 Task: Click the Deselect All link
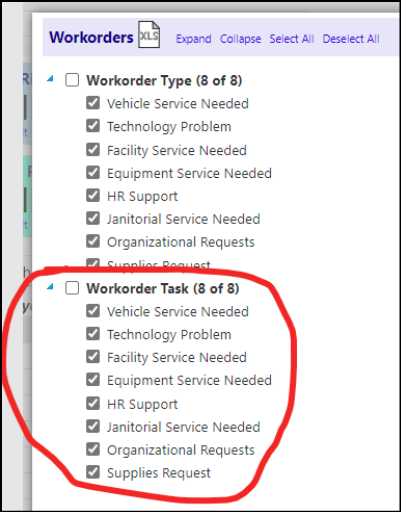[351, 39]
